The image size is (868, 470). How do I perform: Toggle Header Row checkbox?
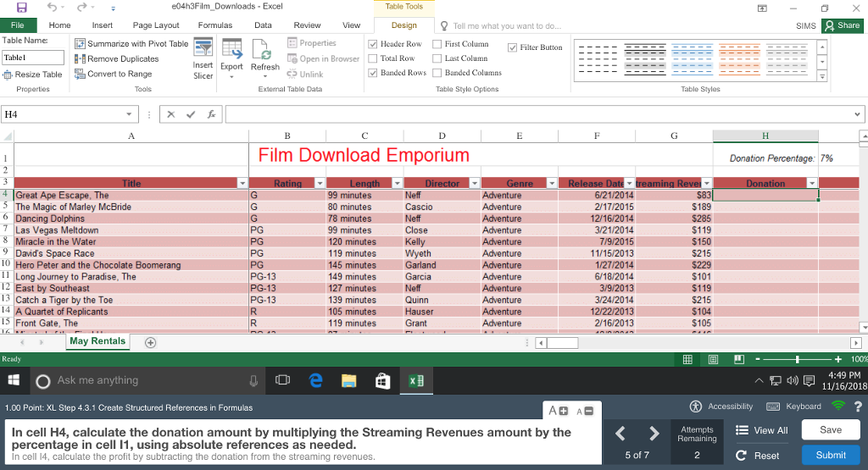[373, 44]
